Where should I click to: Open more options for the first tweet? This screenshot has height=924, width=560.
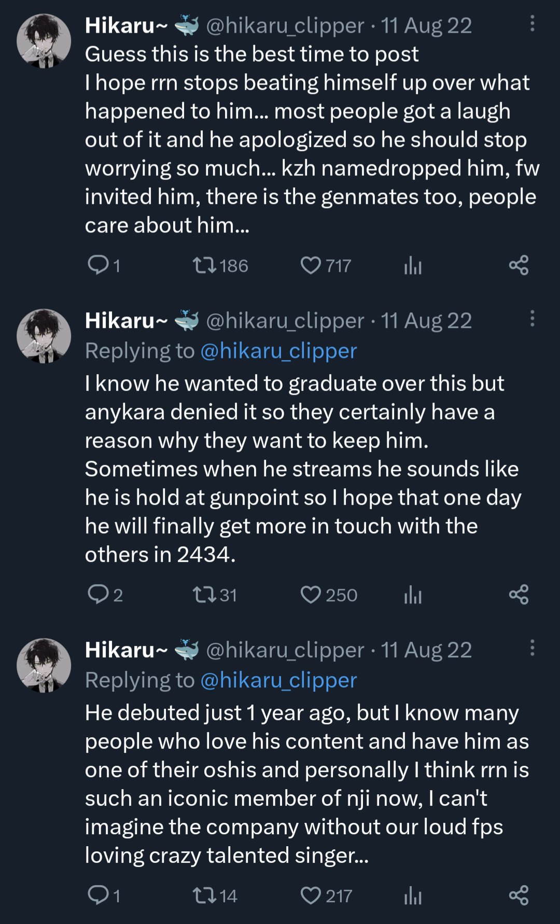point(532,24)
